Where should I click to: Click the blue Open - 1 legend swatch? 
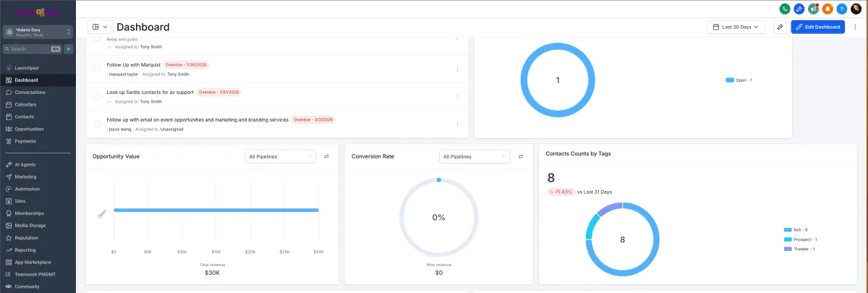(729, 80)
